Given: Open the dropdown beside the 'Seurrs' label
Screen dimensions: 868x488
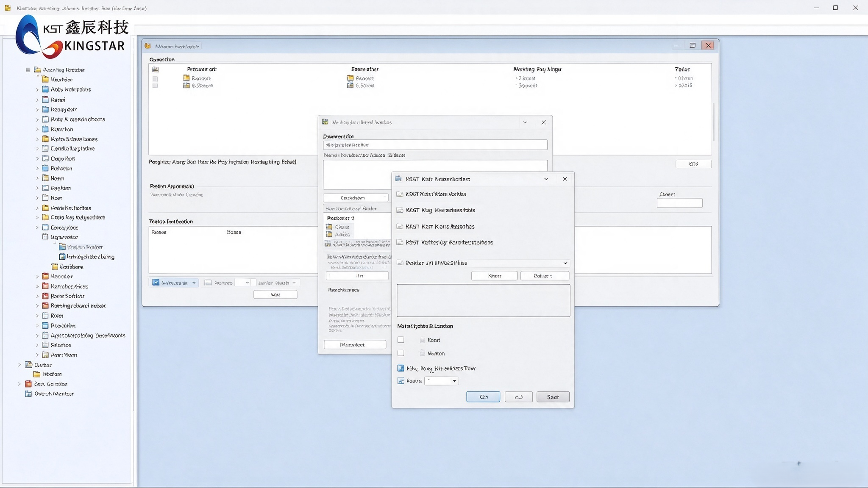Looking at the screenshot, I should (x=454, y=381).
